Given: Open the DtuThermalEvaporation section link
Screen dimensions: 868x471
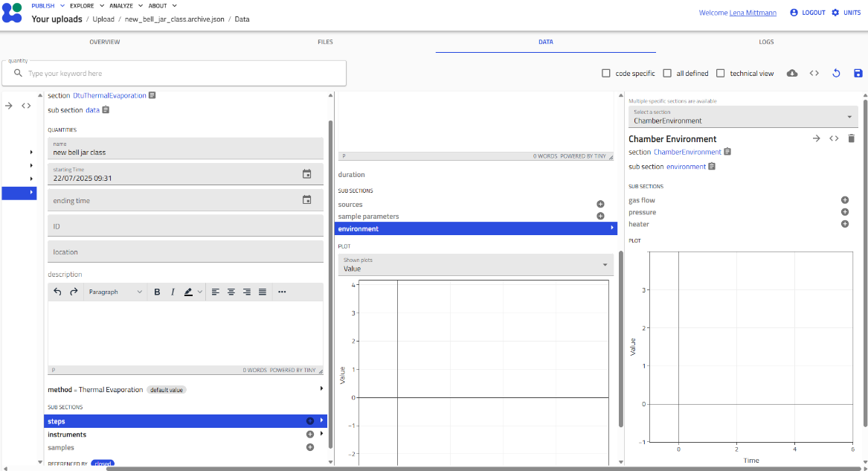Looking at the screenshot, I should (109, 96).
